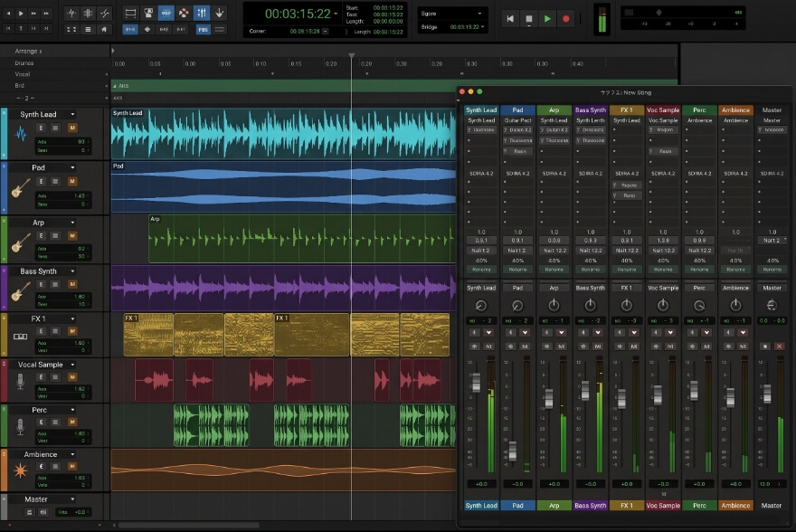The image size is (796, 532).
Task: Click the downward arrow icon in the toolbar
Action: pos(219,13)
